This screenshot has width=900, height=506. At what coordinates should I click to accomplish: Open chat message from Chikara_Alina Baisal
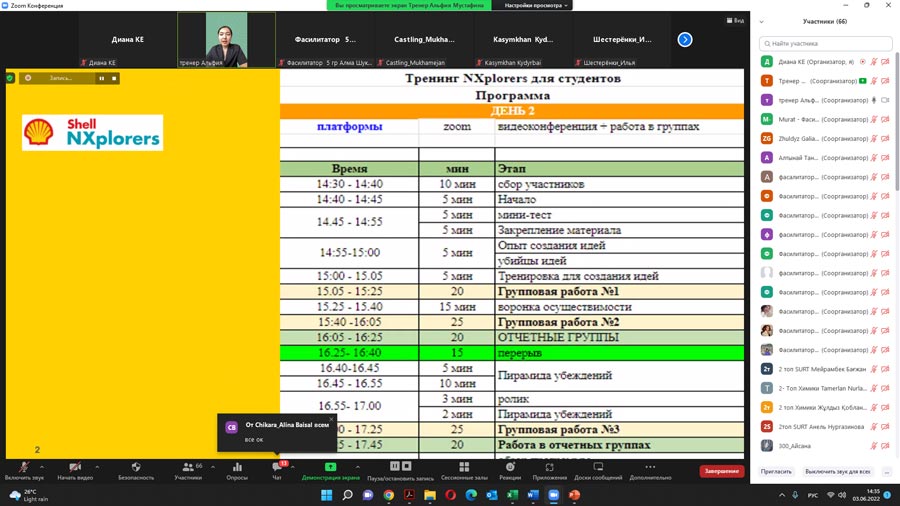[277, 433]
